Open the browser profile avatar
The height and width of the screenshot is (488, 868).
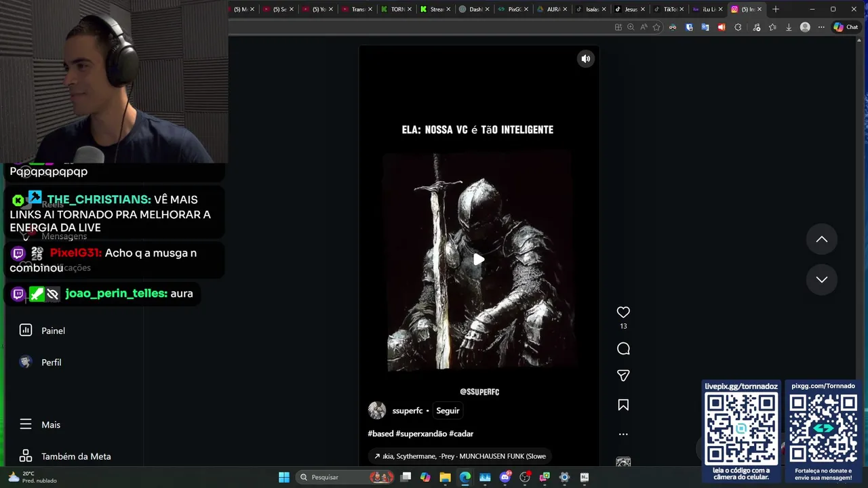point(805,27)
